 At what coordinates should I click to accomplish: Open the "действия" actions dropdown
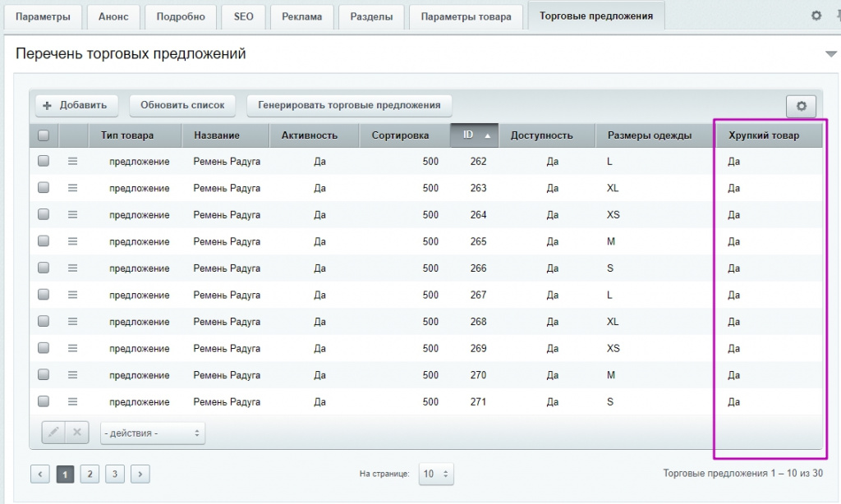pyautogui.click(x=152, y=433)
